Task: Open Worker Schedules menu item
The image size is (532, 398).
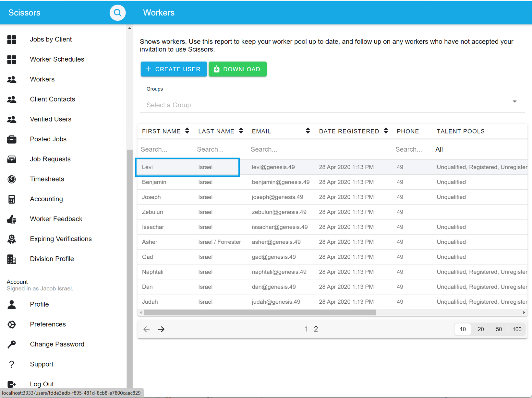Action: click(x=57, y=59)
